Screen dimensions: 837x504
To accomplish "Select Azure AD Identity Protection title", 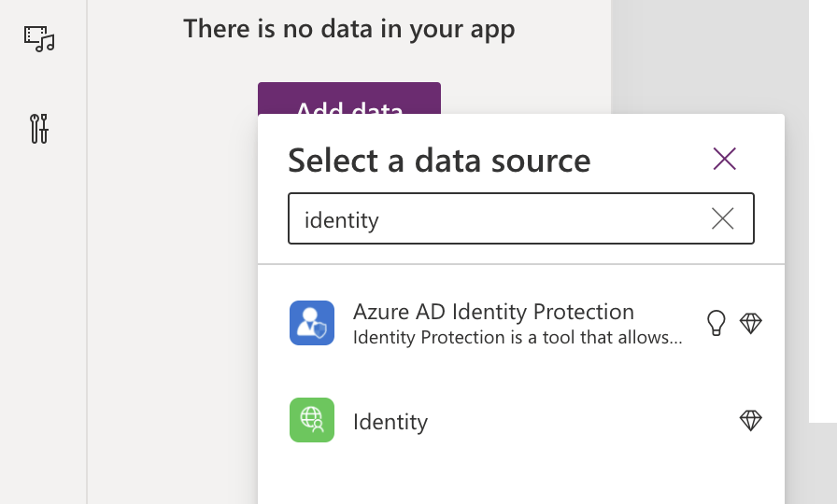I will coord(493,312).
